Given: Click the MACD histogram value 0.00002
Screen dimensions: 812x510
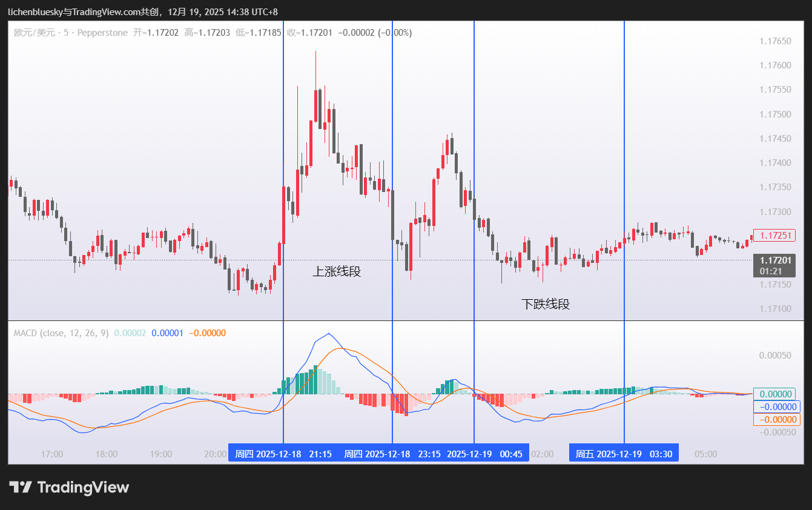Looking at the screenshot, I should coord(130,333).
